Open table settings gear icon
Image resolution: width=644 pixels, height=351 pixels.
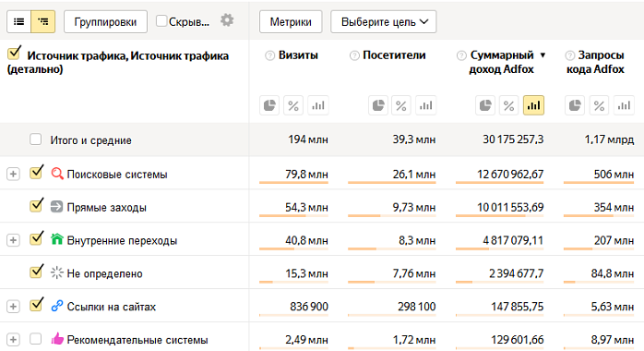click(x=227, y=20)
